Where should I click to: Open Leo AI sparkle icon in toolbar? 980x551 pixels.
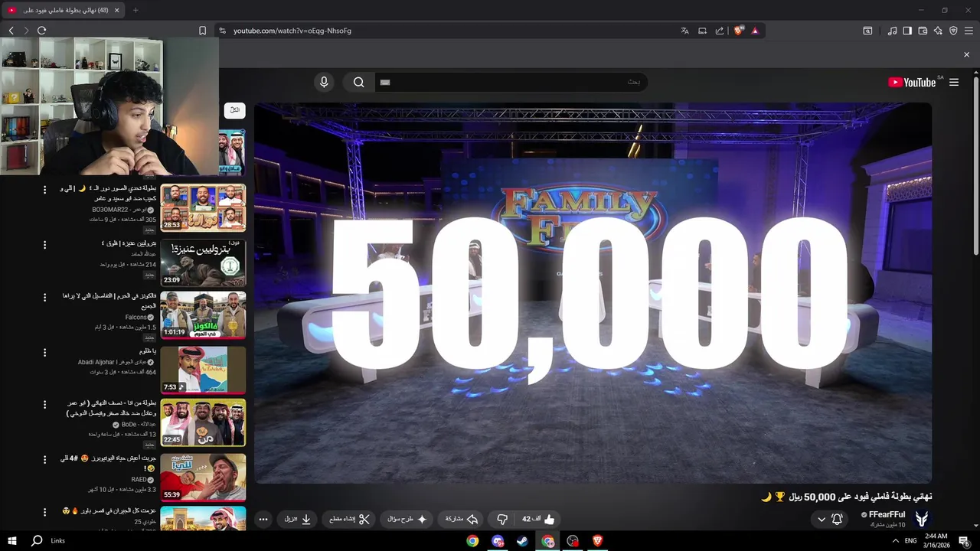[x=938, y=31]
